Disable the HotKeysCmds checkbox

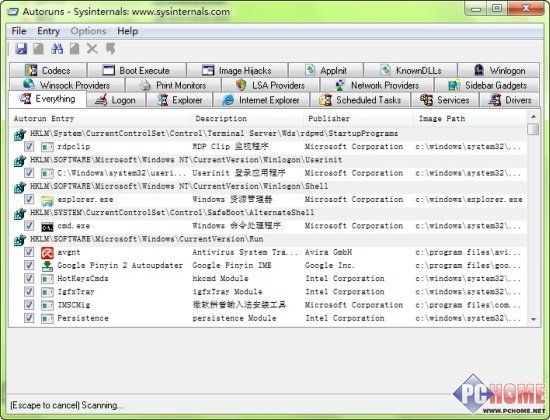point(29,279)
